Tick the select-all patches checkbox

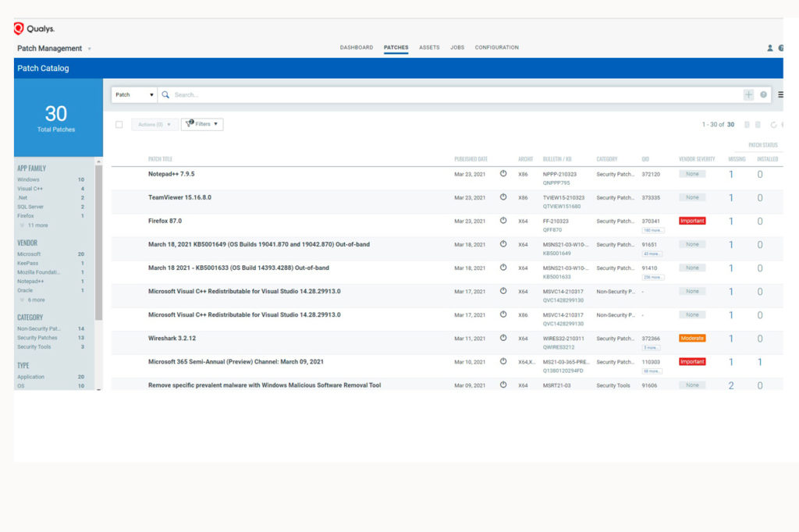119,125
